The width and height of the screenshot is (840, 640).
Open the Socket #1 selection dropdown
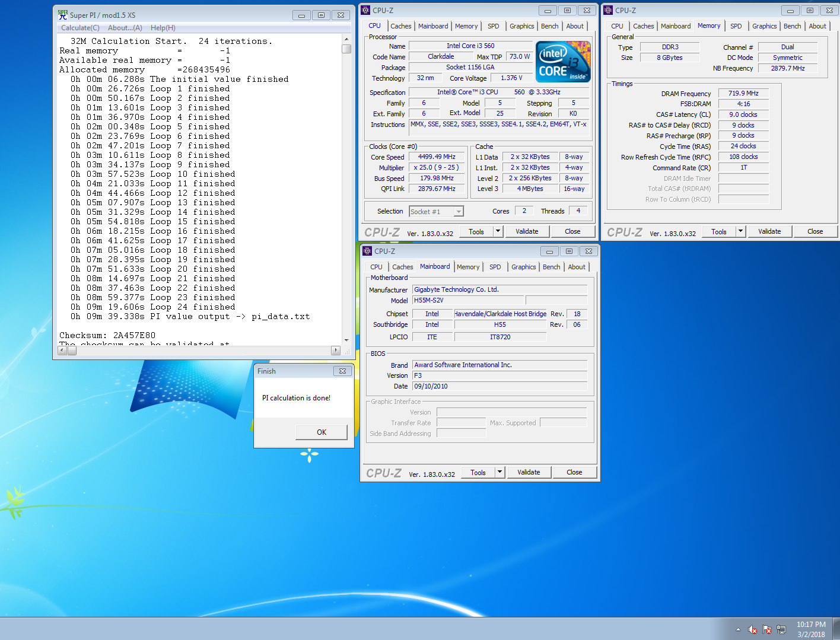coord(459,212)
